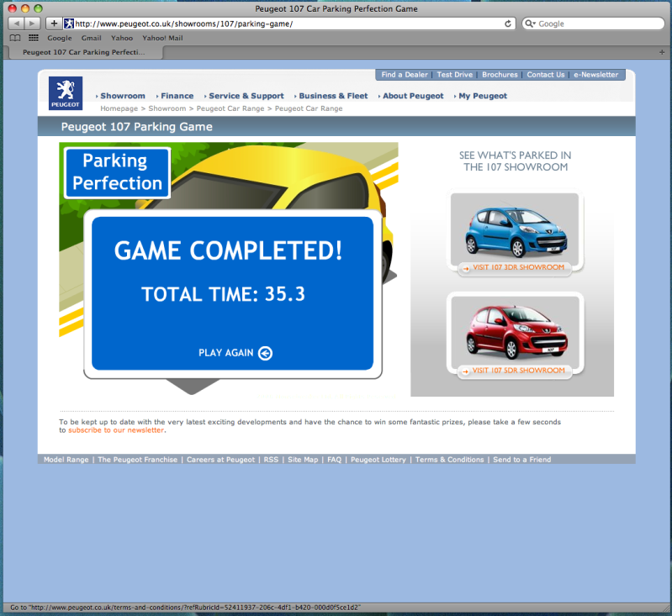Click the green zoom window button
672x616 pixels.
(x=38, y=8)
